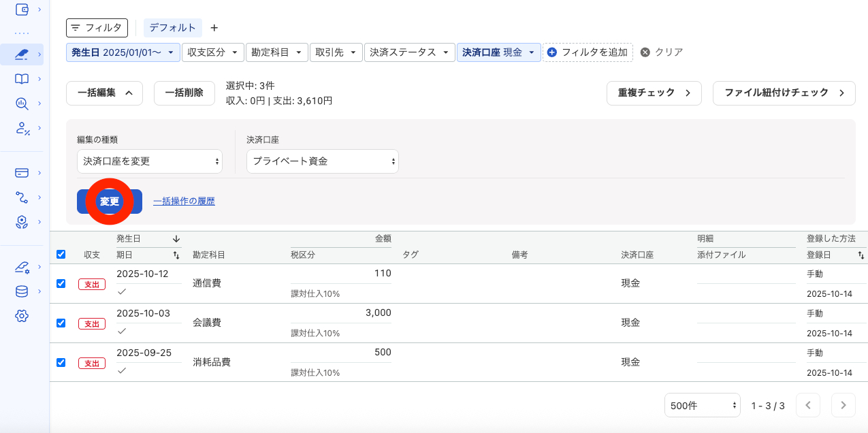This screenshot has height=433, width=868.
Task: Uncheck the 通信費 transaction row checkbox
Action: (x=61, y=284)
